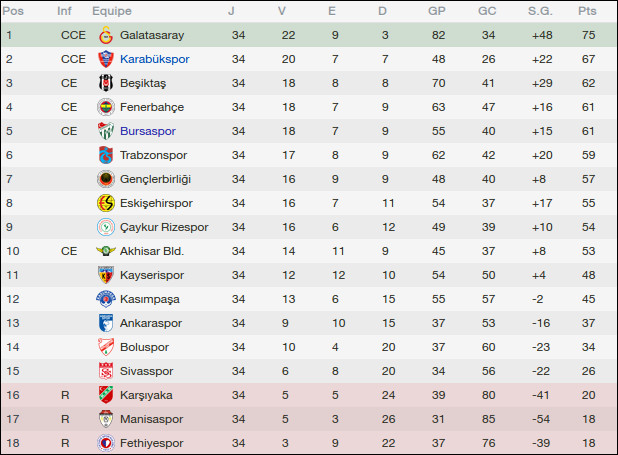Select the Fethiyespor row name

pos(150,443)
